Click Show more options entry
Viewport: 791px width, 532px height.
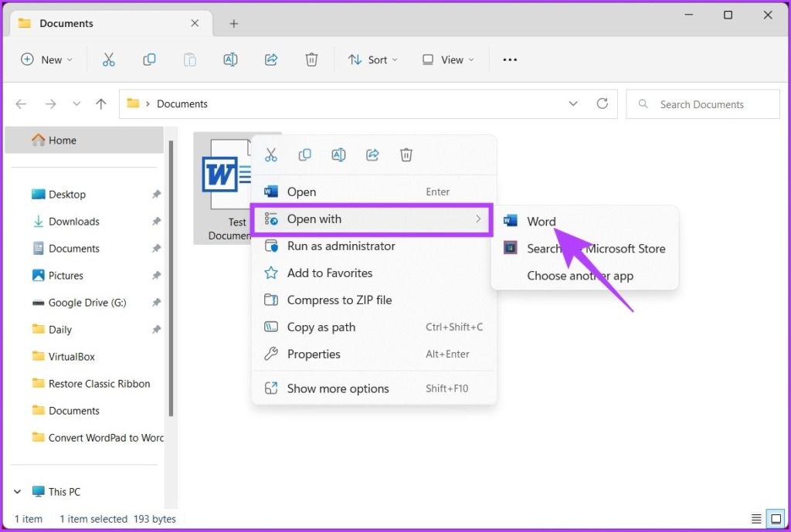[338, 388]
